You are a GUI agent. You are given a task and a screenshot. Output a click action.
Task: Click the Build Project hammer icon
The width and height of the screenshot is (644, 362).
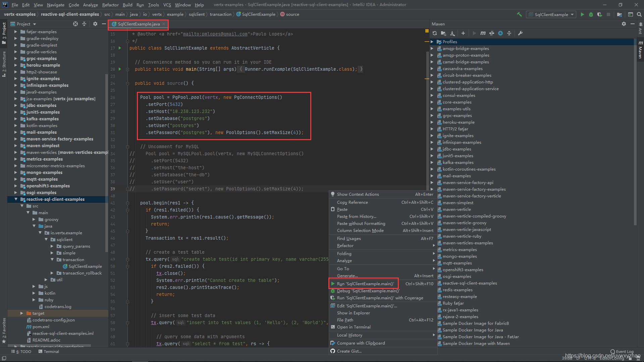point(519,14)
